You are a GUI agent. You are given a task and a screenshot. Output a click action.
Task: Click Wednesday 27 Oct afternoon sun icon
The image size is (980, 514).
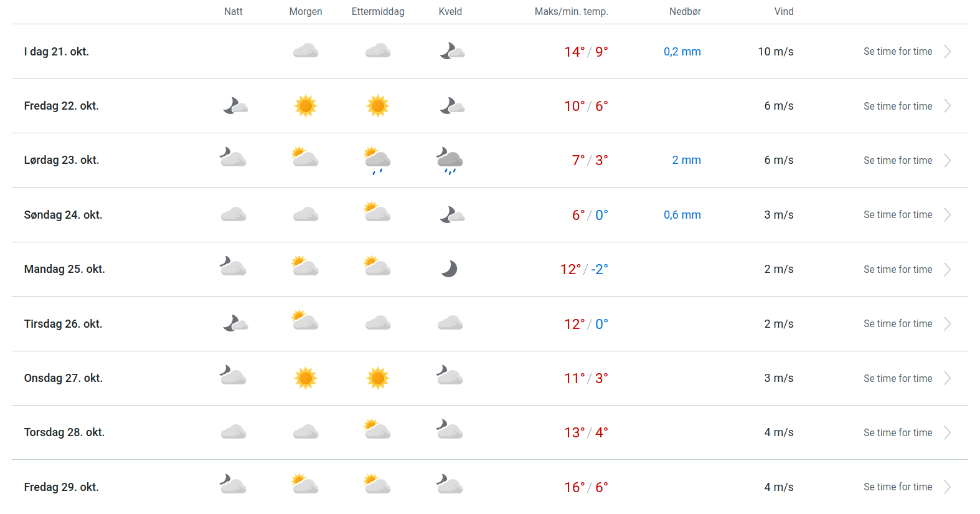click(x=378, y=378)
